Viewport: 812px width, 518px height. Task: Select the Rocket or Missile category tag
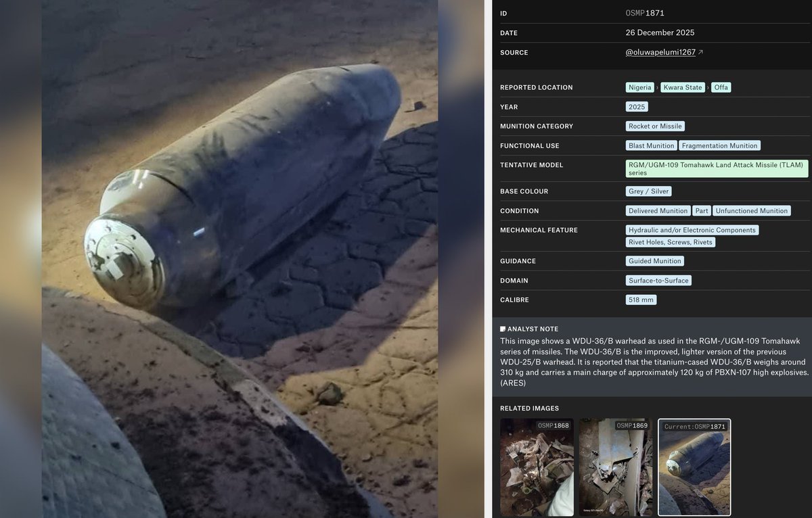[x=654, y=126]
